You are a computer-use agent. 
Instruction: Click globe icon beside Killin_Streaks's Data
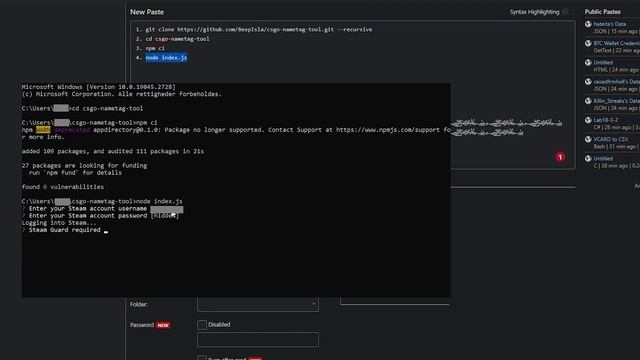588,101
